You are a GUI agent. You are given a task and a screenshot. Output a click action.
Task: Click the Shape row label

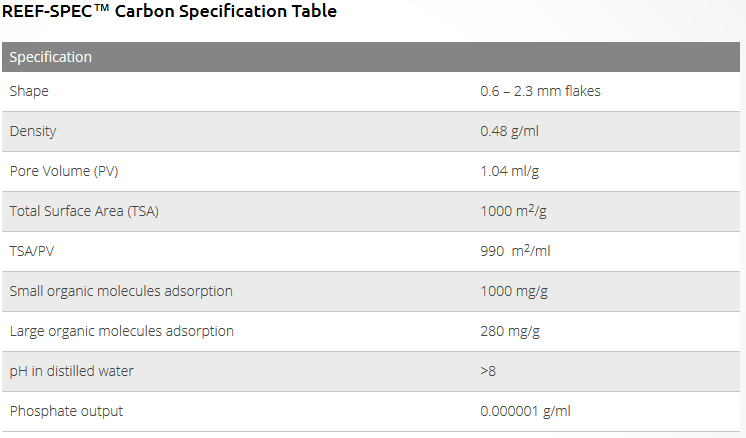click(29, 91)
